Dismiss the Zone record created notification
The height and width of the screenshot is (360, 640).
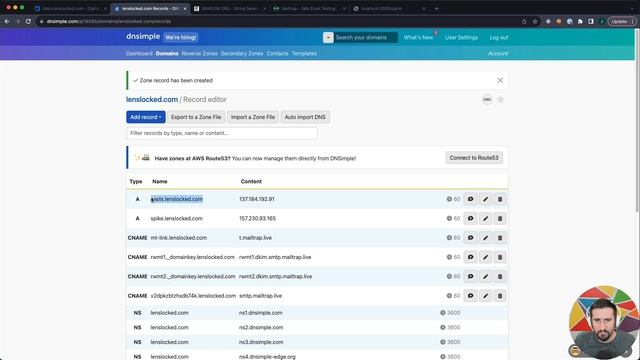[x=500, y=80]
